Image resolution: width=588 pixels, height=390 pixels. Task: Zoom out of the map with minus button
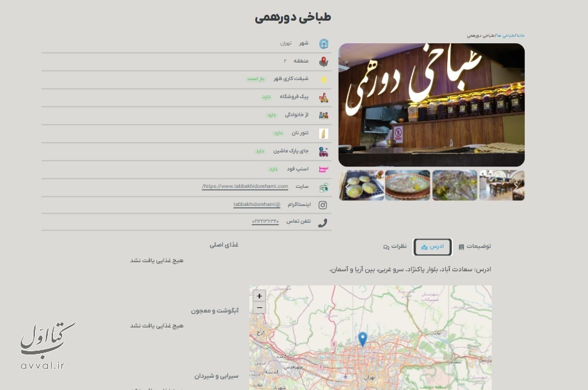(x=259, y=308)
